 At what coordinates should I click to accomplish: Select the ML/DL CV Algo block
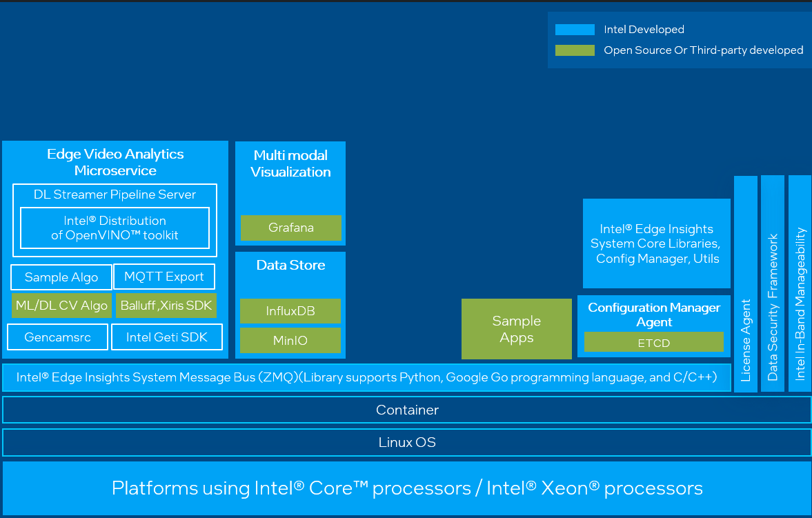click(61, 306)
